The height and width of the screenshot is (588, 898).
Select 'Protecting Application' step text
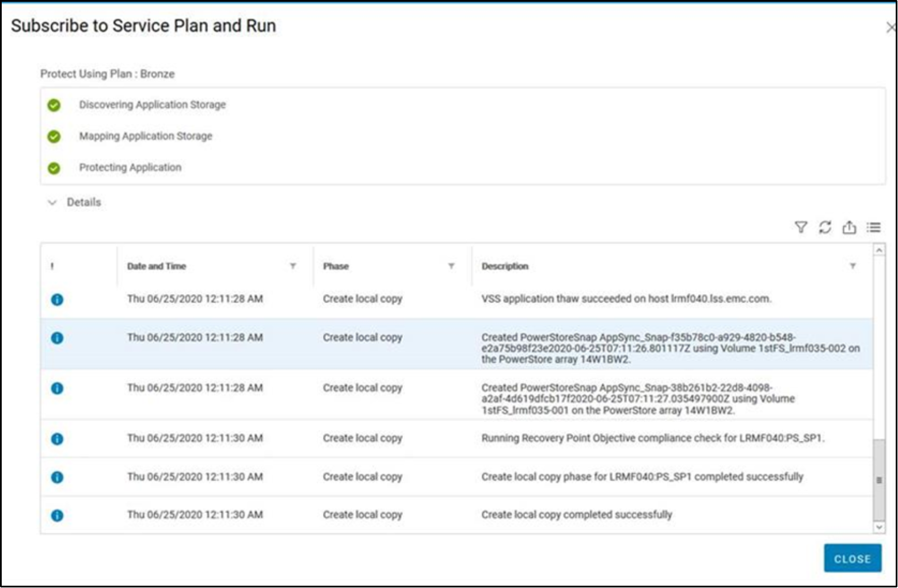pyautogui.click(x=130, y=167)
